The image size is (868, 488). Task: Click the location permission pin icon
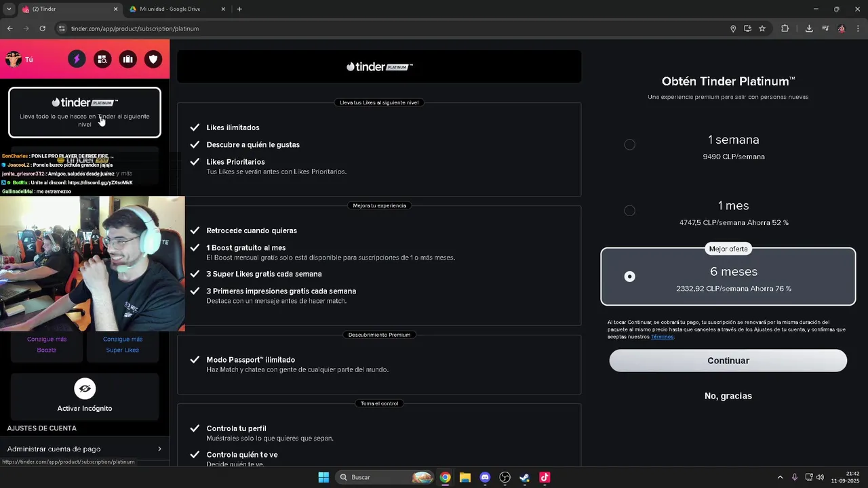pos(733,28)
